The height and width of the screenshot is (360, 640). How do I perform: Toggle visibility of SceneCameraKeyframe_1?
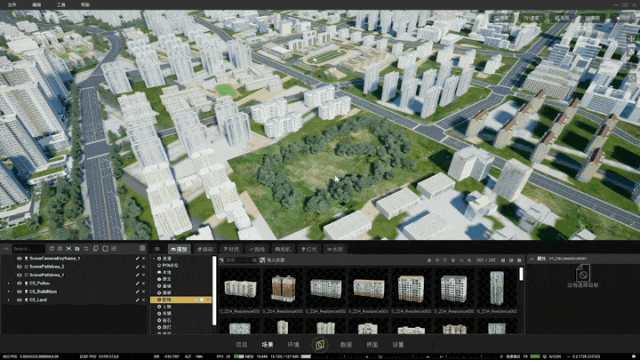pos(19,258)
